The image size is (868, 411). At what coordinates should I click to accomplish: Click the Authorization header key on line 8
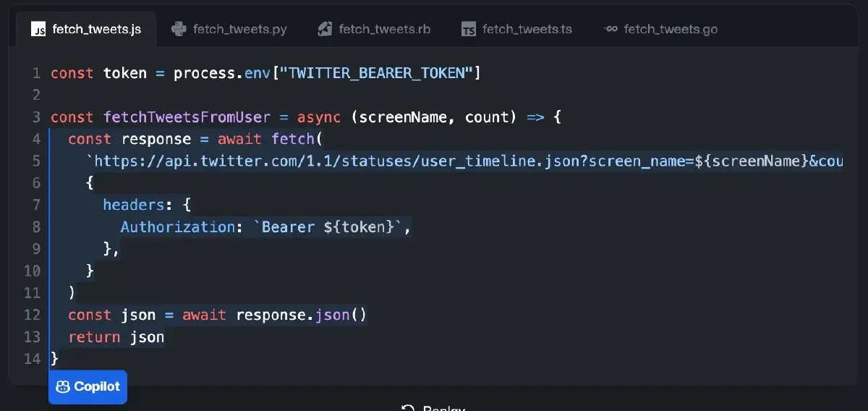point(178,227)
